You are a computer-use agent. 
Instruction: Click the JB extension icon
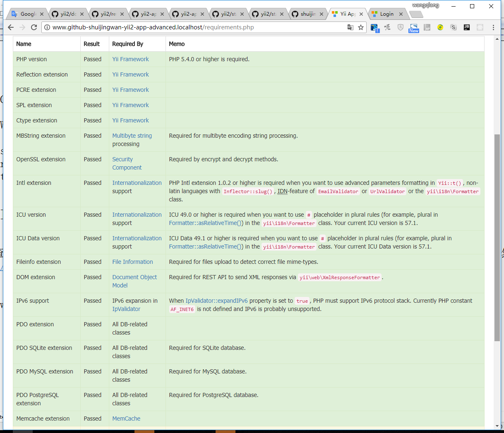tap(467, 27)
